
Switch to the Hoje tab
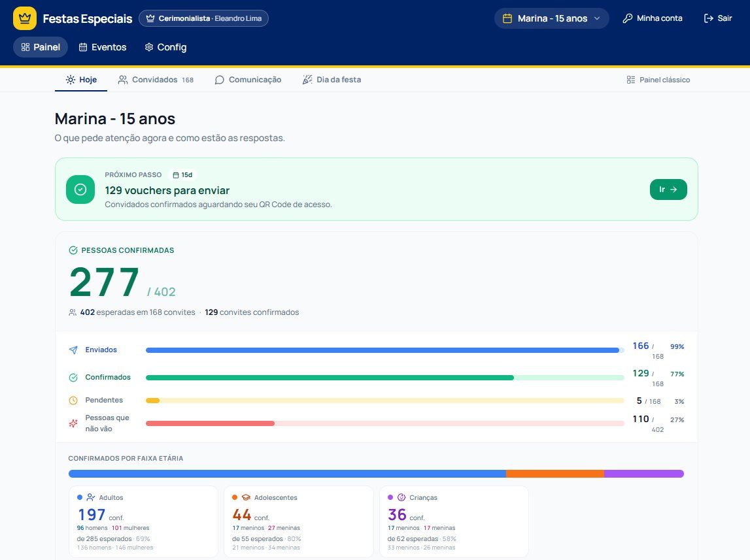click(81, 80)
